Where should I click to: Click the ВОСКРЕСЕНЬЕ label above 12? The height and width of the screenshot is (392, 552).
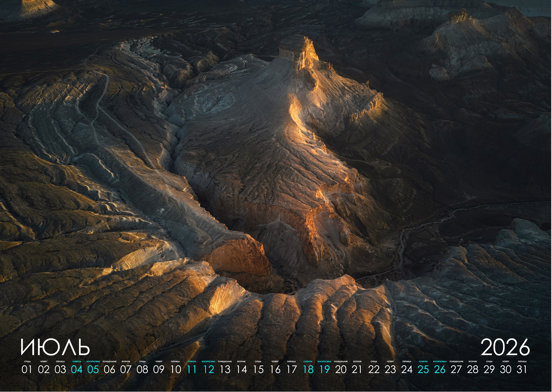[x=209, y=362]
